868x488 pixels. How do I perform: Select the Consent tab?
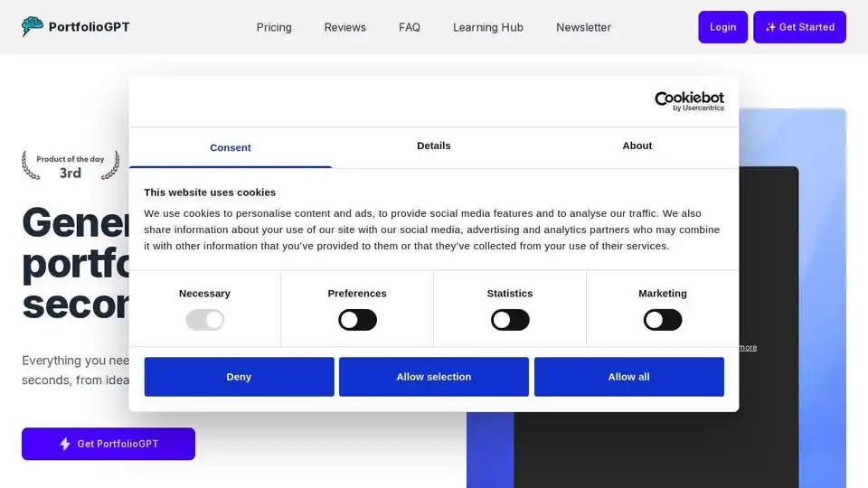(231, 147)
